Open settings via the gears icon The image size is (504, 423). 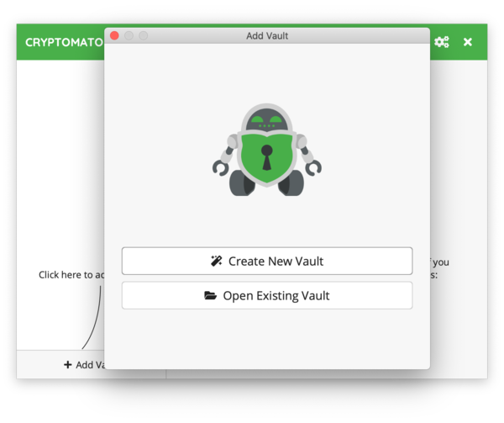tap(442, 42)
